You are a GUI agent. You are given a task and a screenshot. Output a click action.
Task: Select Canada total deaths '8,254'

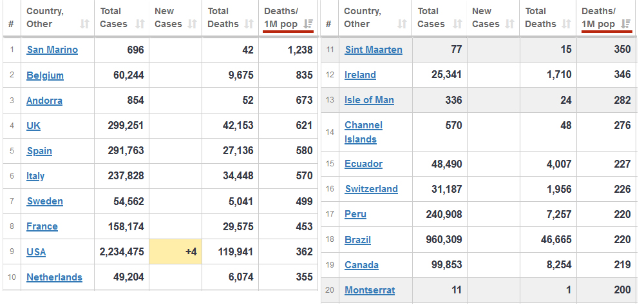pyautogui.click(x=559, y=265)
